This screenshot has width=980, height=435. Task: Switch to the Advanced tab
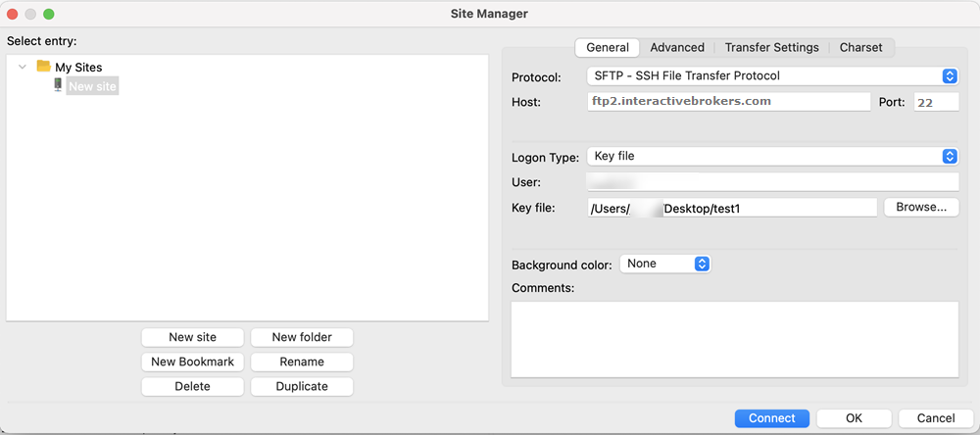[677, 47]
